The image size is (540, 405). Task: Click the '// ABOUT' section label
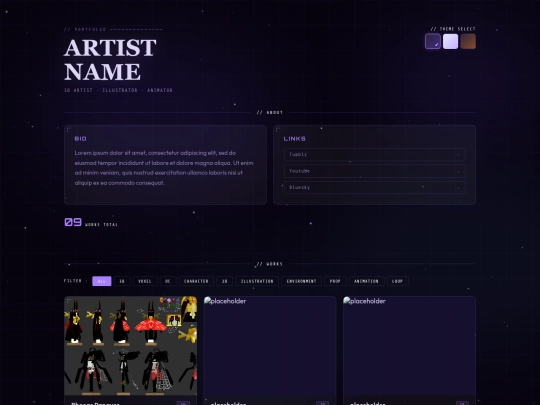point(270,113)
